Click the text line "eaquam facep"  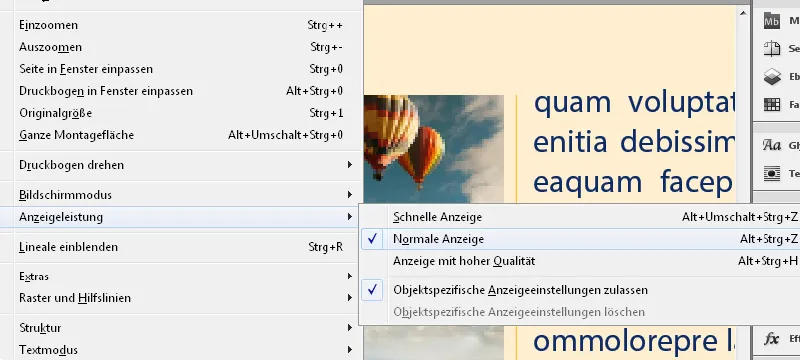[633, 183]
